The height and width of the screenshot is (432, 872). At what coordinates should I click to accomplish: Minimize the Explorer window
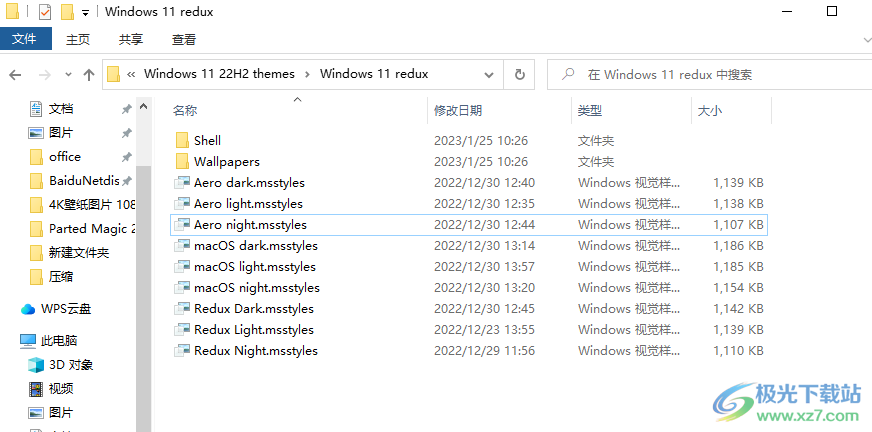pos(789,11)
